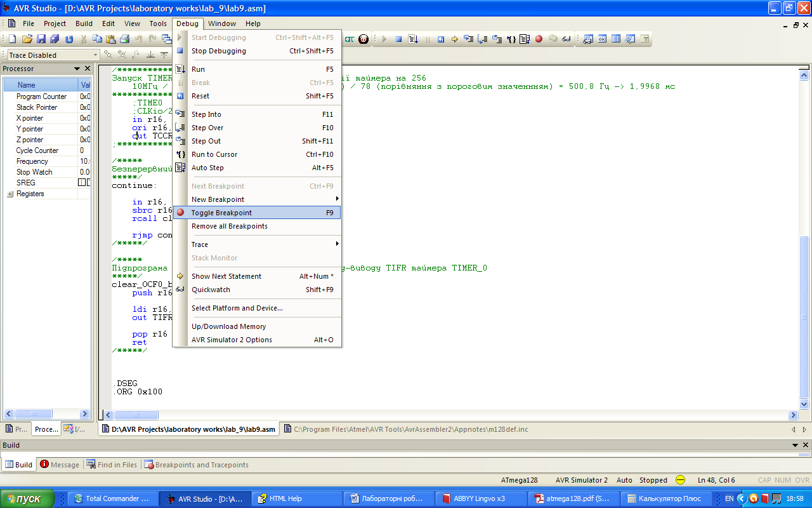Click the AVR GCC plug-in smiley icon
The width and height of the screenshot is (812, 508).
[363, 39]
